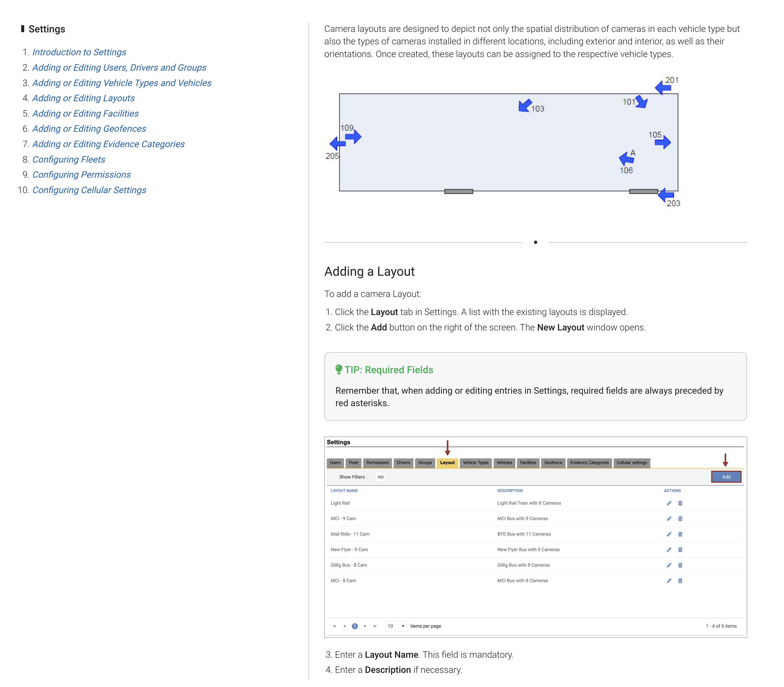Click trash icon for New Flyer - 9 Cam
The image size is (784, 687).
click(x=680, y=550)
